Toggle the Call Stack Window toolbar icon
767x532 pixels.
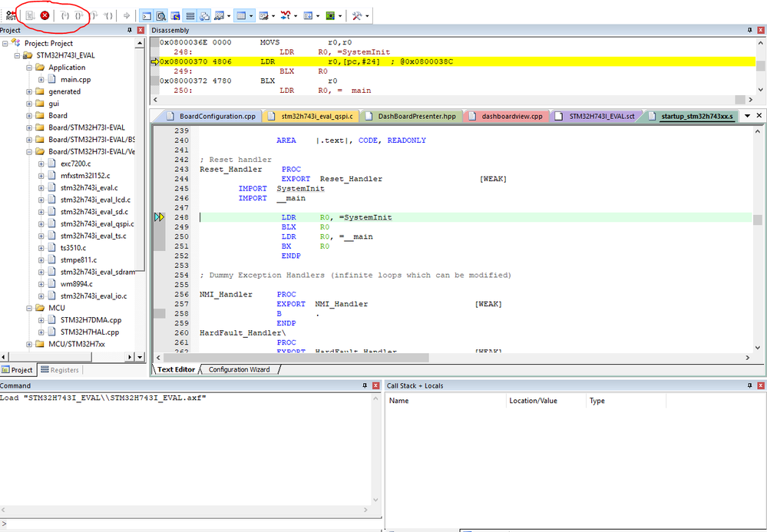point(204,15)
